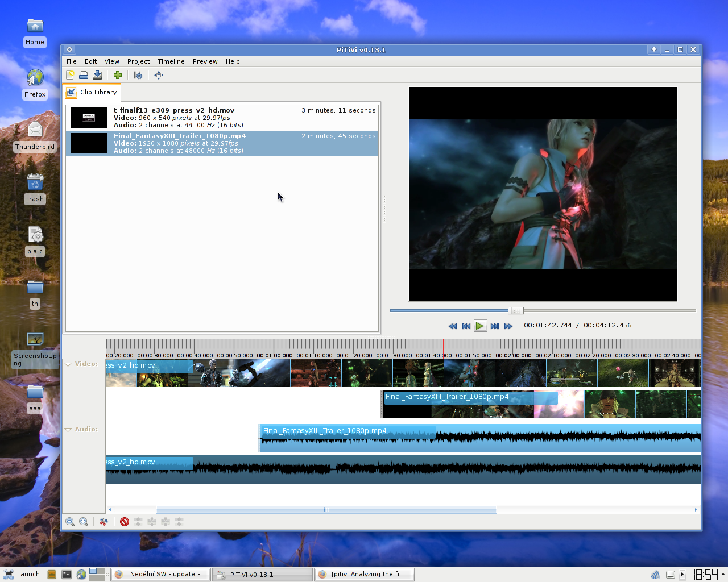Import clips with the green plus icon
This screenshot has width=728, height=582.
pos(118,75)
